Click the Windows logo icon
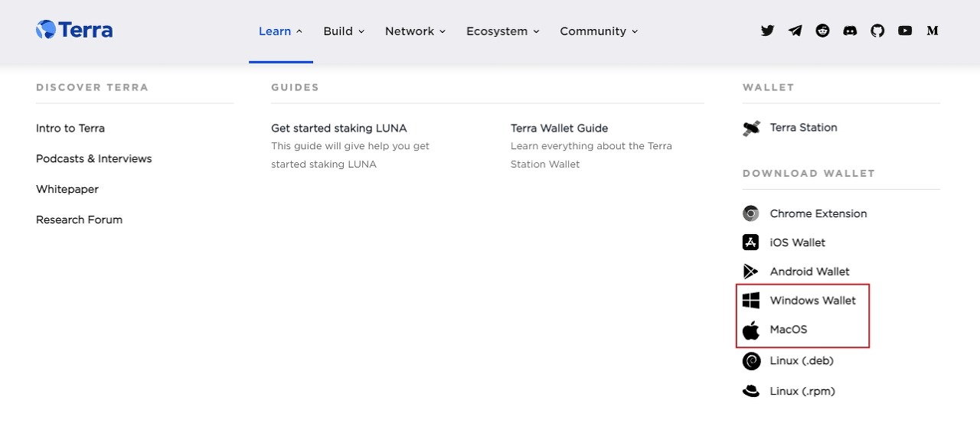Screen dimensions: 980x423 click(751, 301)
